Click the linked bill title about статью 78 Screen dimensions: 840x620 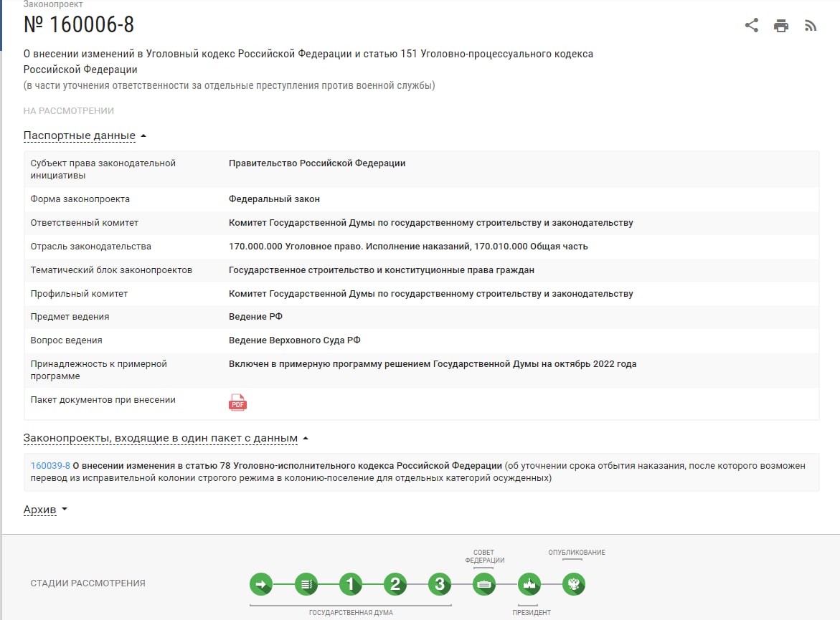(287, 465)
